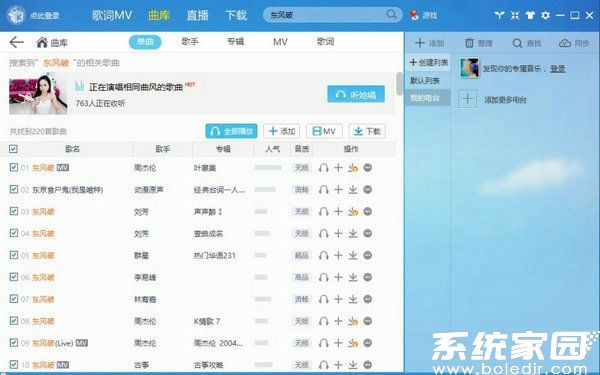Sort by 人气 column header
Viewport: 600px width, 375px height.
(x=272, y=149)
